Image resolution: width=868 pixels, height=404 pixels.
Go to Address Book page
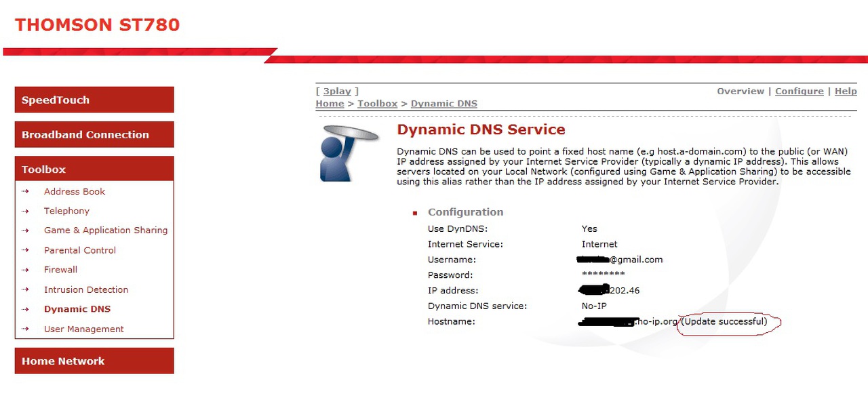(75, 192)
